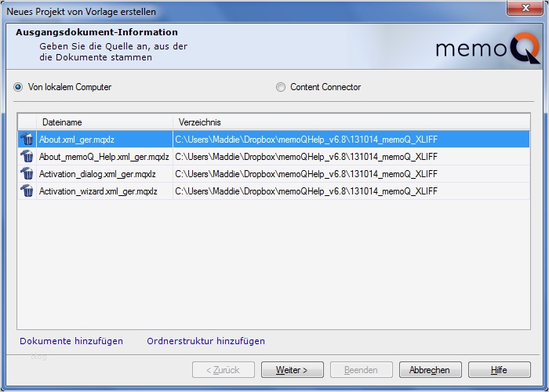The height and width of the screenshot is (392, 549).
Task: Proceed with the 'Weiter >' button
Action: coord(293,370)
